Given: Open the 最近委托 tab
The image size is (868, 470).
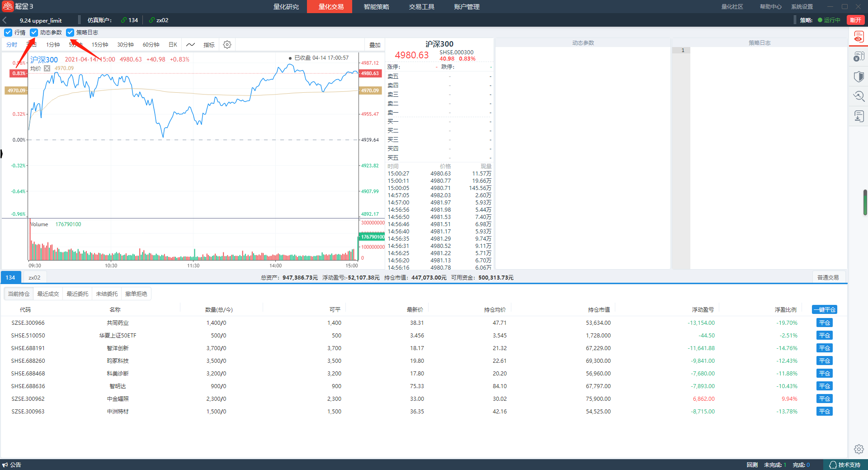Looking at the screenshot, I should click(77, 294).
